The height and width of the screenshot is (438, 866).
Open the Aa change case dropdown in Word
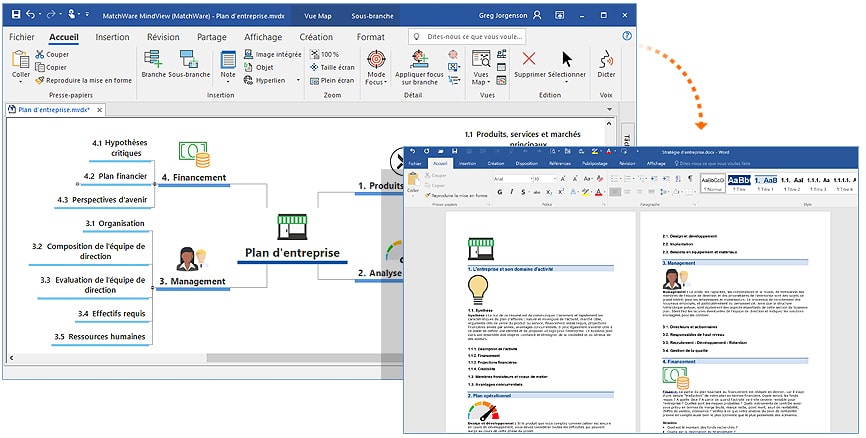(588, 179)
